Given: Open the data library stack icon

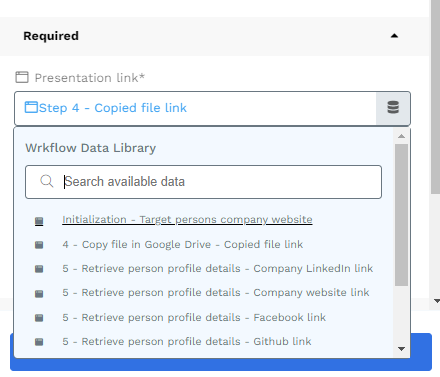Looking at the screenshot, I should point(393,108).
